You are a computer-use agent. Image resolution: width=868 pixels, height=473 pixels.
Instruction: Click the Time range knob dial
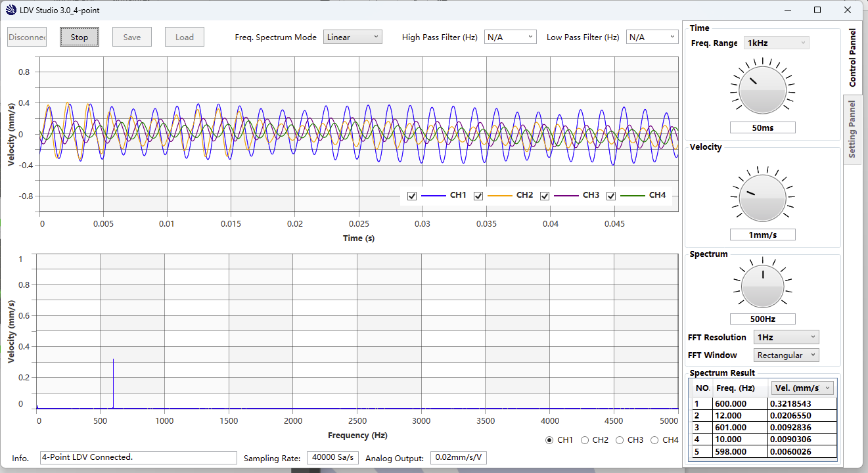[762, 90]
